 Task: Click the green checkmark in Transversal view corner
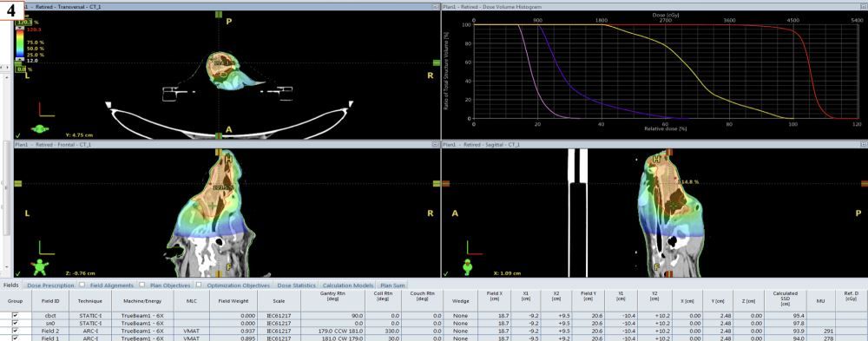(18, 134)
